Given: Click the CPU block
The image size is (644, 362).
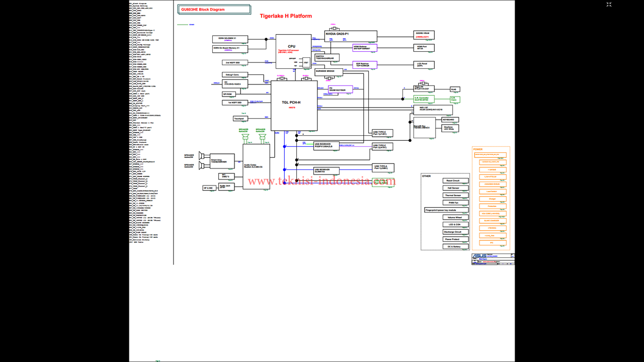Looking at the screenshot, I should pos(293,51).
